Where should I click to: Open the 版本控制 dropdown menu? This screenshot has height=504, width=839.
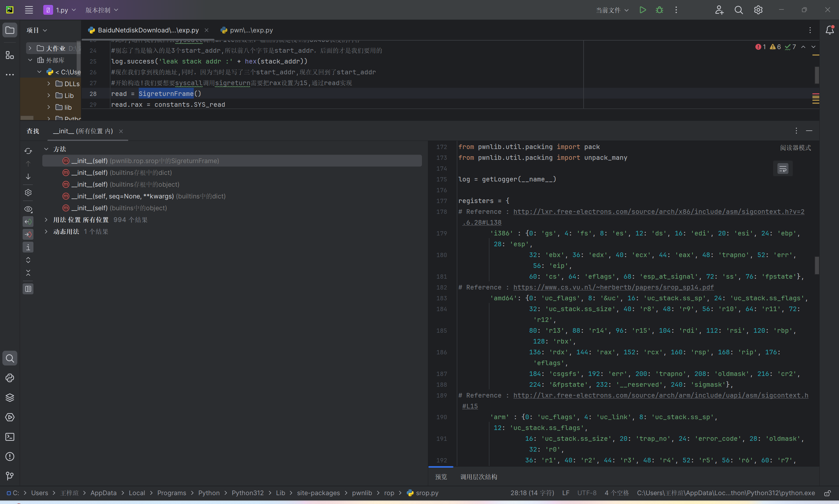pos(101,10)
